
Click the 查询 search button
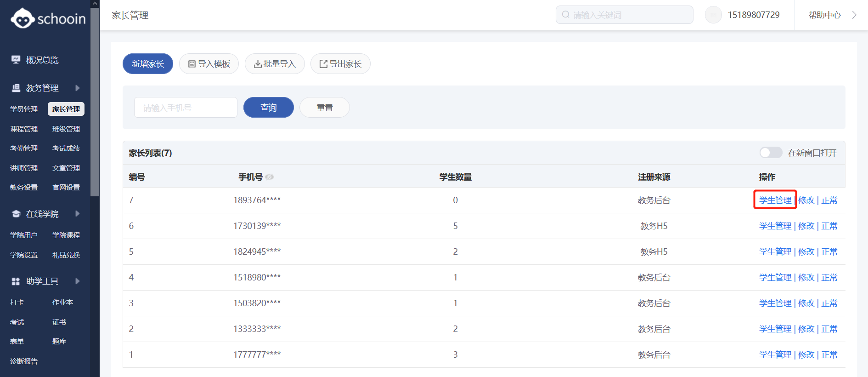pyautogui.click(x=269, y=107)
